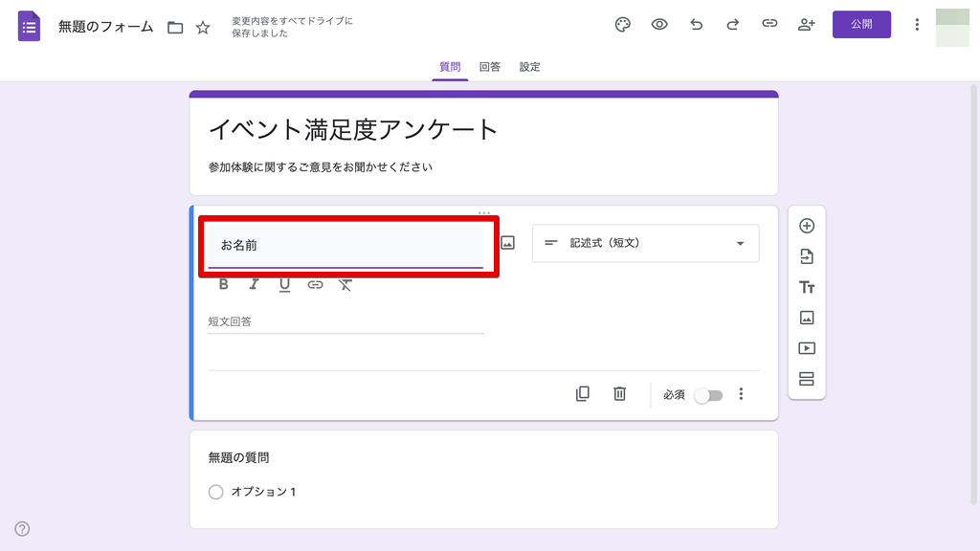The image size is (980, 551).
Task: Open the theme customization palette icon
Action: pos(623,25)
